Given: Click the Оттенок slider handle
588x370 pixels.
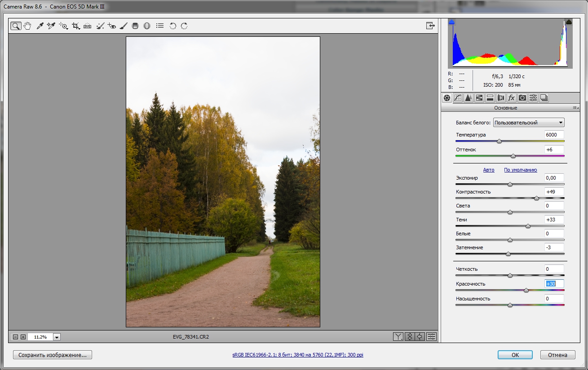Looking at the screenshot, I should 513,156.
